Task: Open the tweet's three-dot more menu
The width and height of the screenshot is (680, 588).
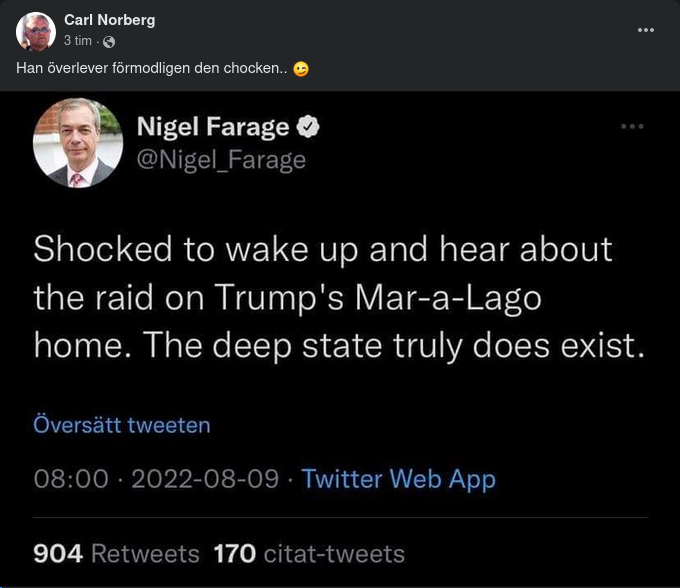Action: pos(632,126)
